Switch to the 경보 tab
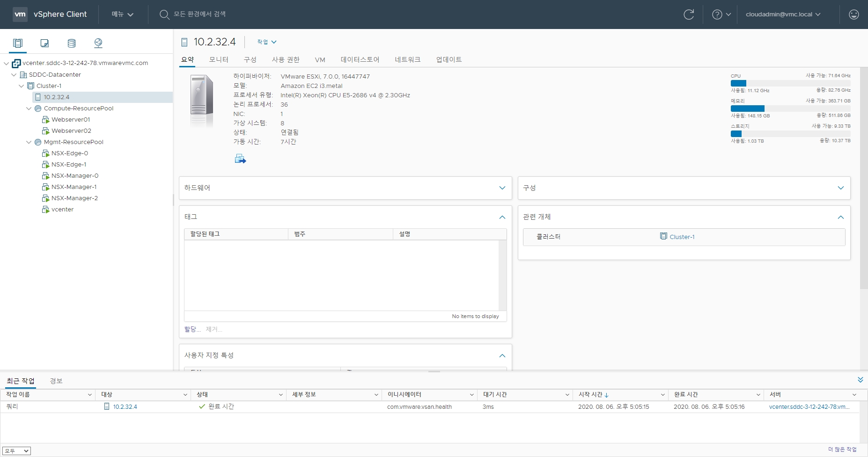Viewport: 868px width, 457px height. pyautogui.click(x=56, y=381)
